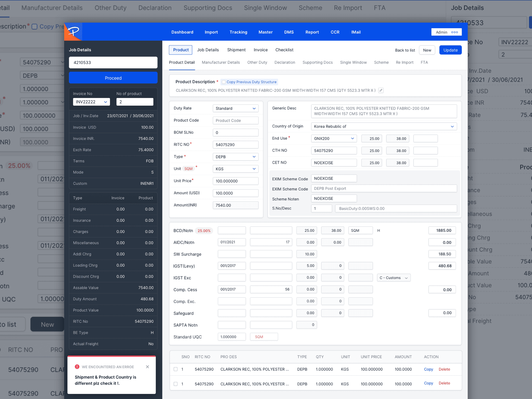Click the Proceed button
Image resolution: width=532 pixels, height=399 pixels.
(x=113, y=78)
